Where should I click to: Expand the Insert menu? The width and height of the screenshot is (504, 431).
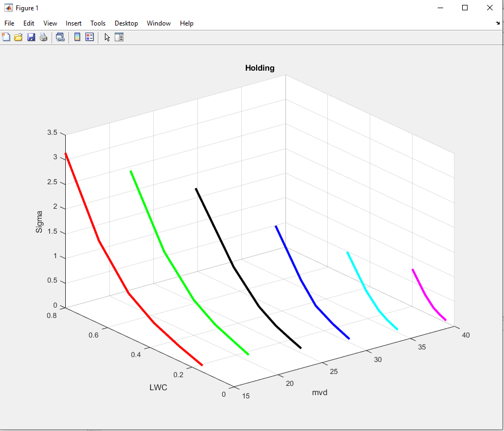coord(73,23)
